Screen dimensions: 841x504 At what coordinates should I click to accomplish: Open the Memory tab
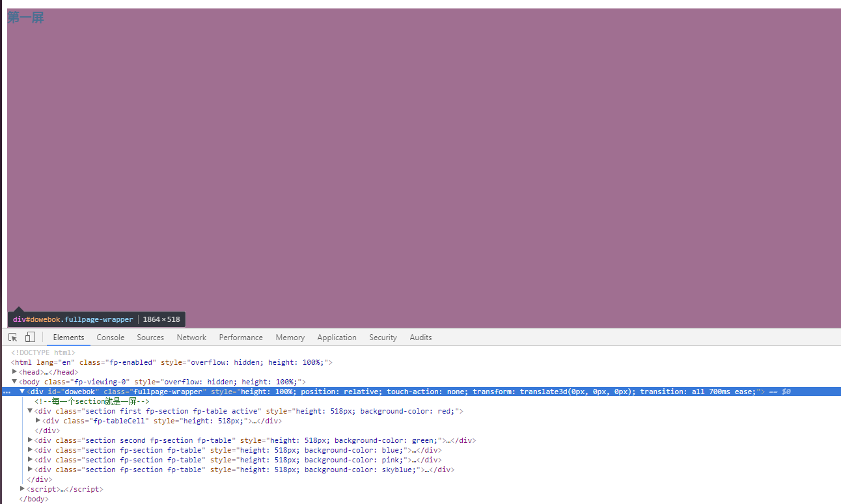coord(290,338)
